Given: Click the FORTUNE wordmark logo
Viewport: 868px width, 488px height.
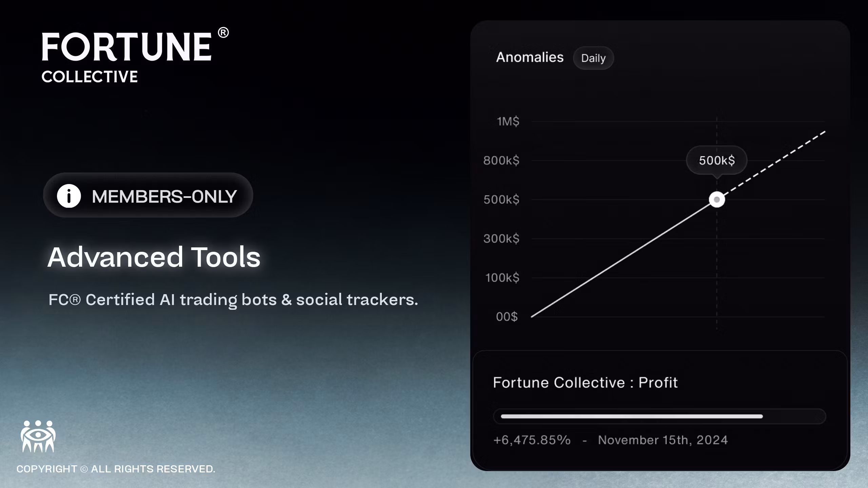Looking at the screenshot, I should click(127, 47).
